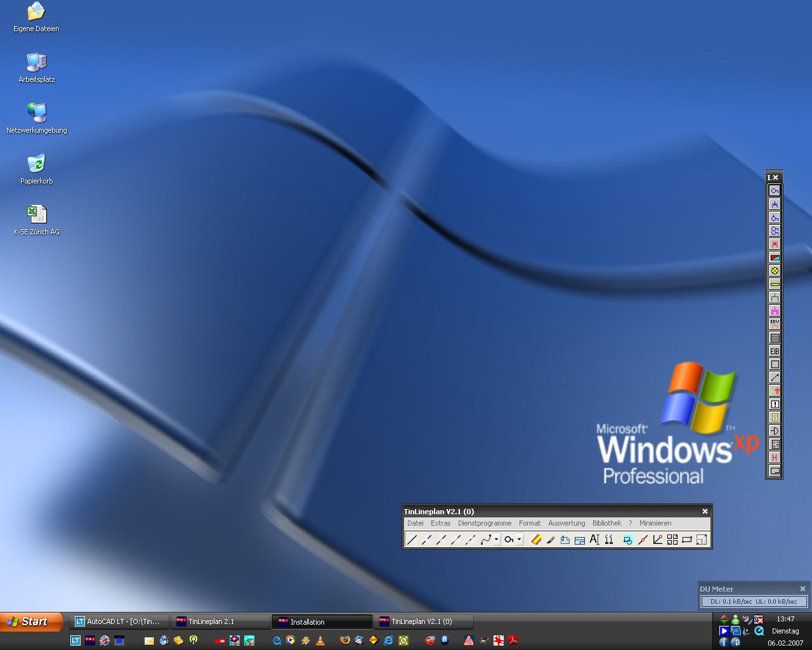Switch to TinLineplan 2.1 taskbar button
This screenshot has height=650, width=812.
click(221, 621)
